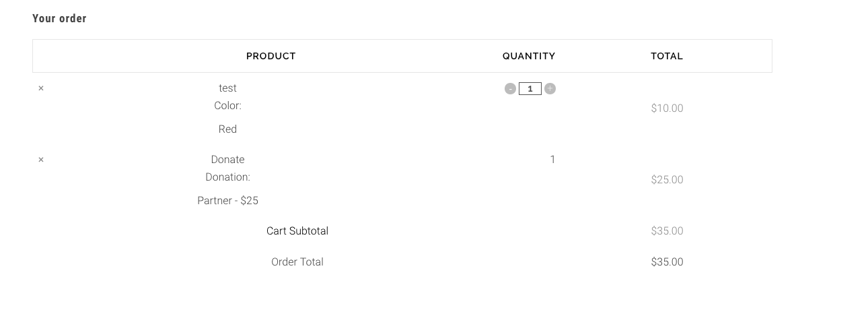
Task: Remove the Donate item from the order
Action: click(x=41, y=160)
